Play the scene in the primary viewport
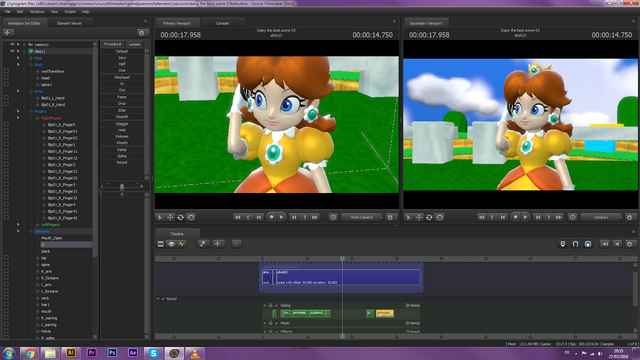The image size is (640, 360). [x=282, y=217]
